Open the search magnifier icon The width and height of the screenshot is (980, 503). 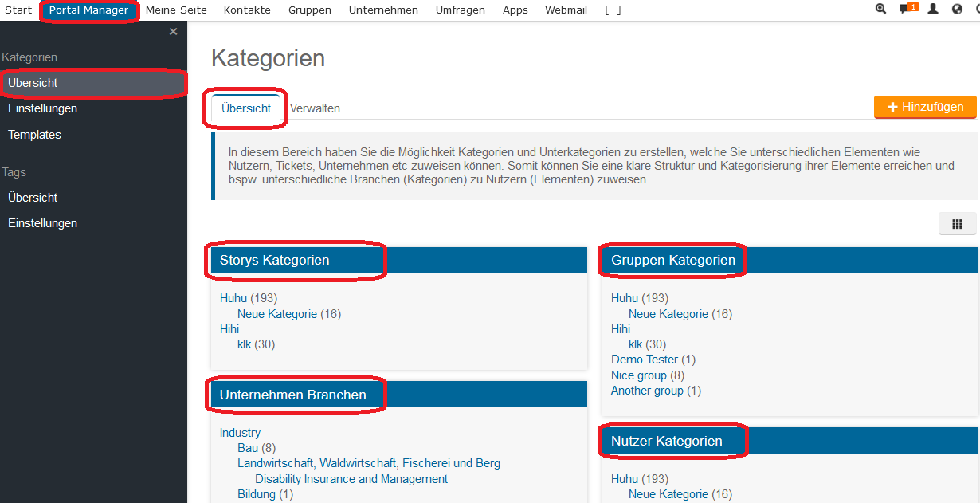coord(880,10)
